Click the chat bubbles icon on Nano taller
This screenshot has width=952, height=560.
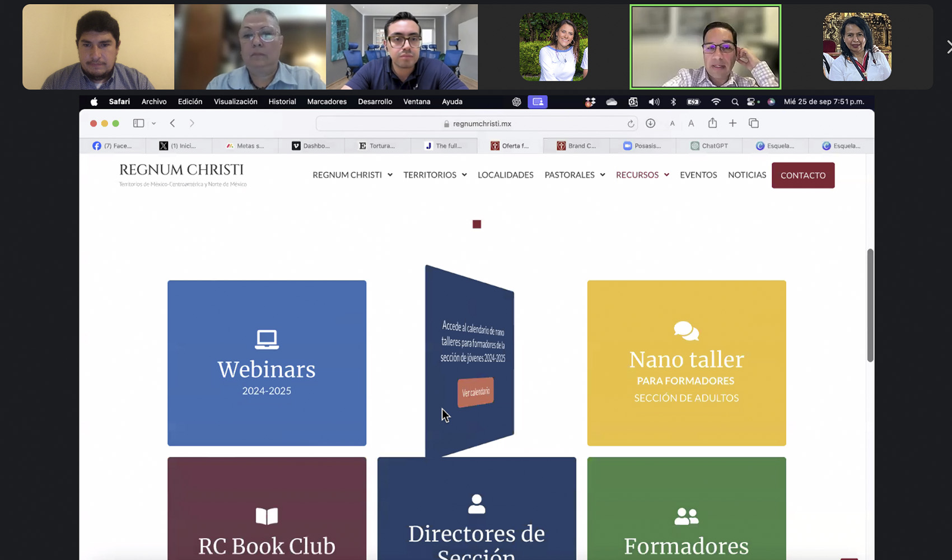tap(686, 331)
